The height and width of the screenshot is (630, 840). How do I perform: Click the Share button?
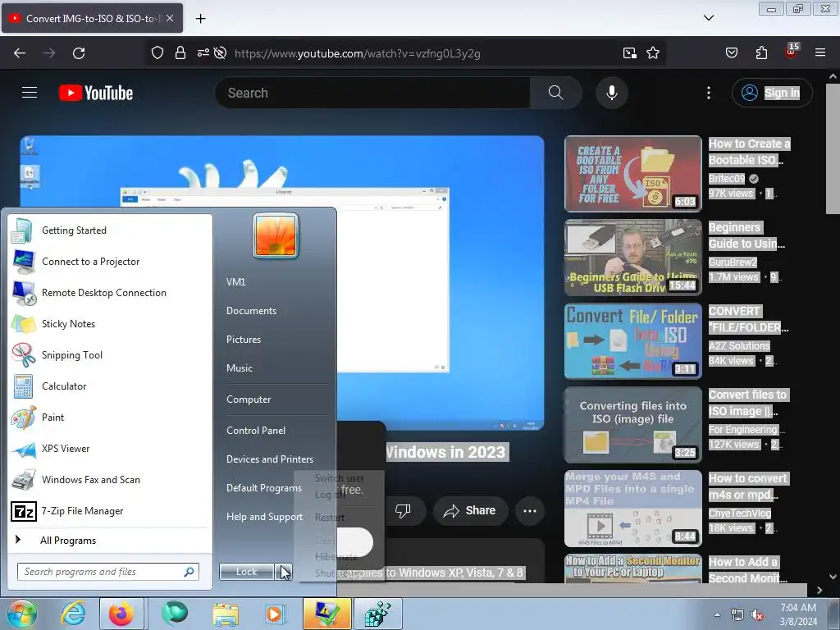tap(469, 510)
